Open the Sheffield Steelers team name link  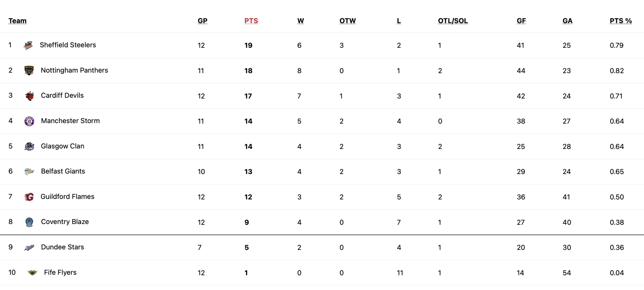point(68,45)
